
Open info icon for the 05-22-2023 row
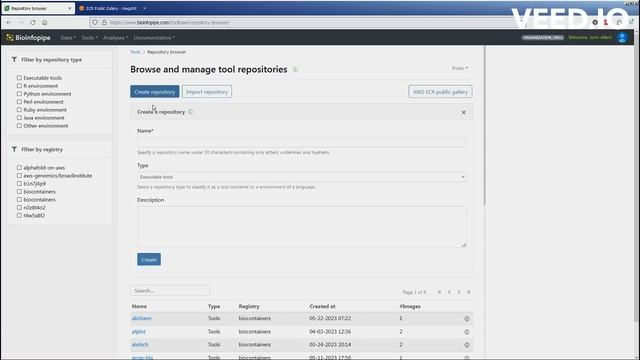467,318
